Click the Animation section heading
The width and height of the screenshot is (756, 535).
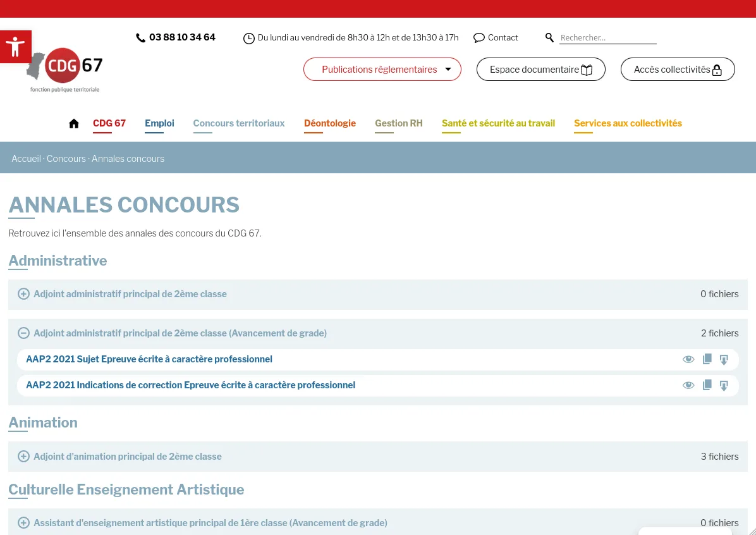43,422
